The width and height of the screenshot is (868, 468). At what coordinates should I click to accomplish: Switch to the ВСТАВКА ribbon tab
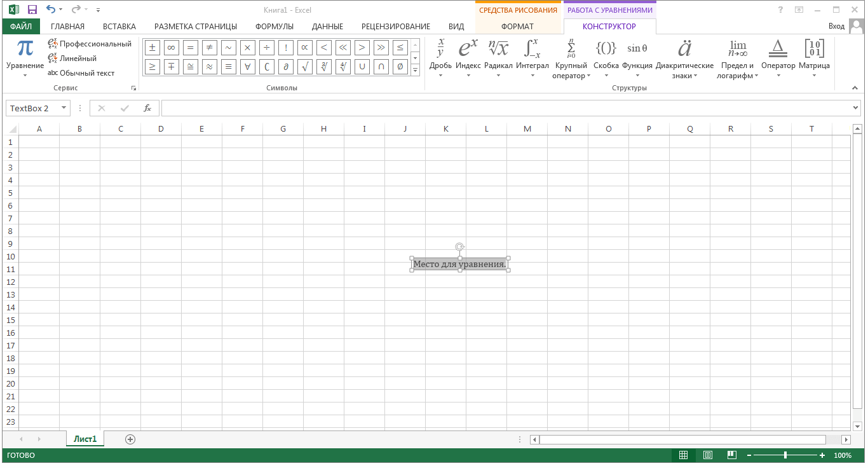tap(119, 27)
